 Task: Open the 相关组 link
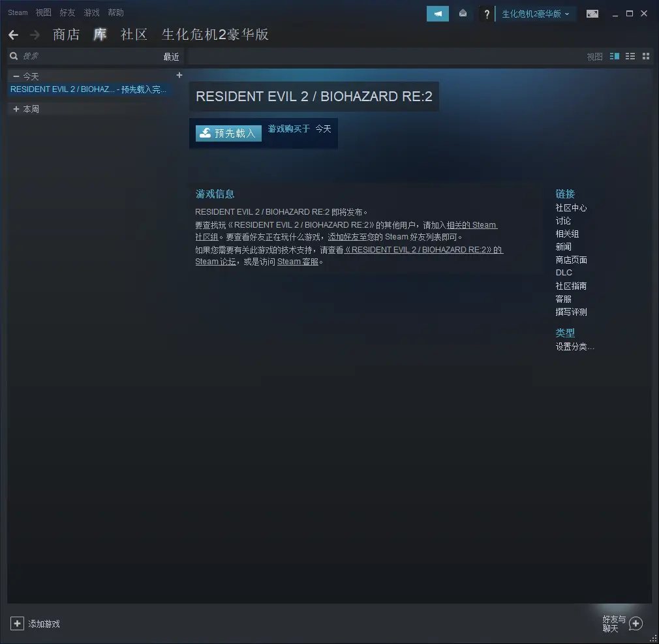pyautogui.click(x=567, y=234)
